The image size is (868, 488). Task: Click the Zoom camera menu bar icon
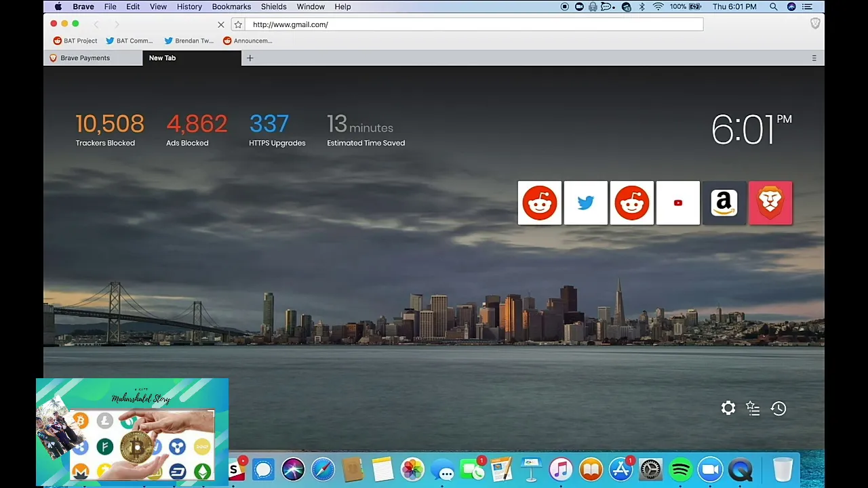(x=579, y=7)
